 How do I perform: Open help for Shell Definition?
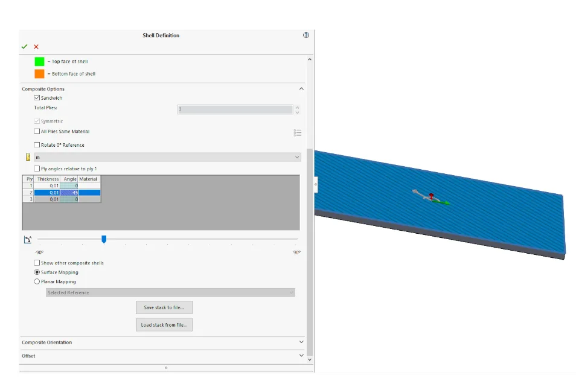306,35
